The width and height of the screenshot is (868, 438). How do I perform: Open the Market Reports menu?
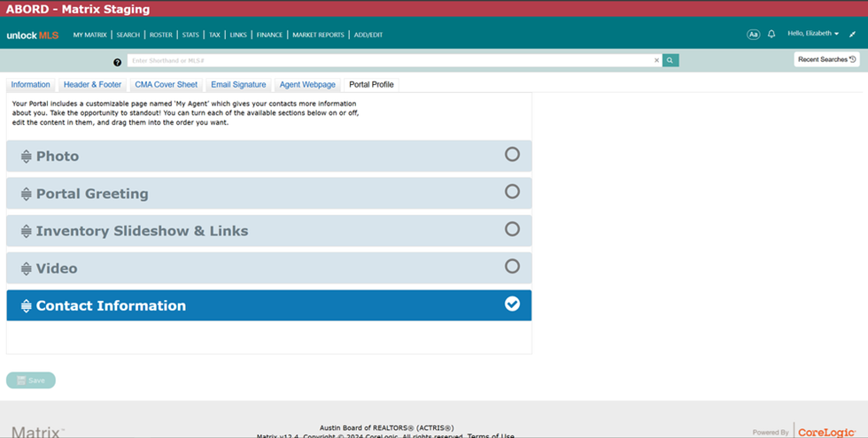[318, 35]
